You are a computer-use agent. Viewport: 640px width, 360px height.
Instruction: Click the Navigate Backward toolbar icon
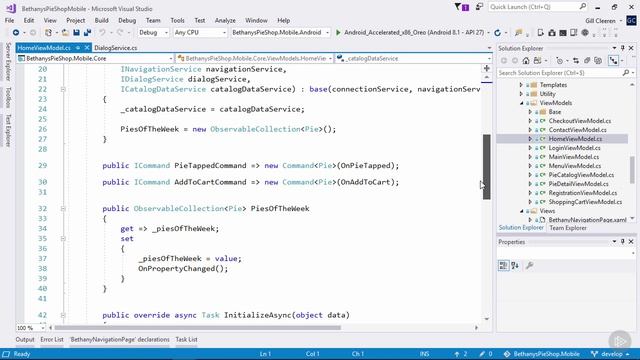pos(16,33)
